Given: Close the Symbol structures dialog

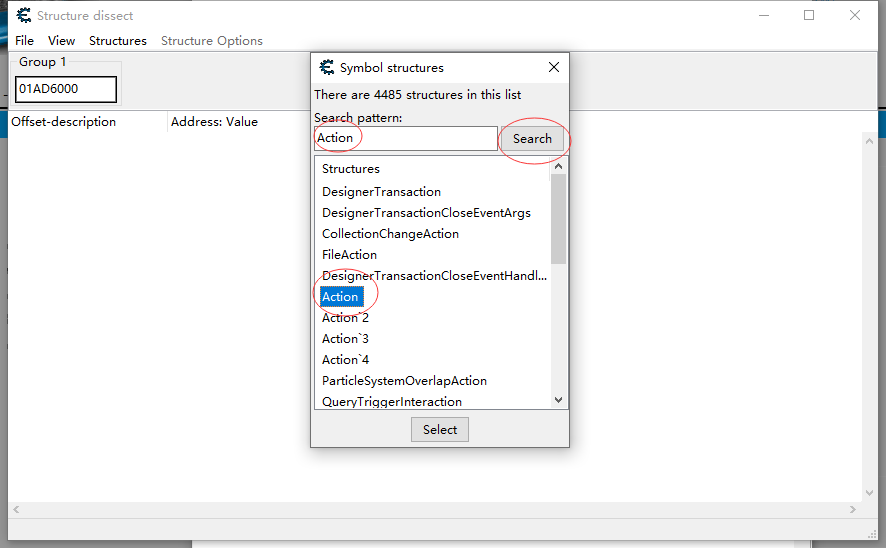Looking at the screenshot, I should [x=554, y=67].
